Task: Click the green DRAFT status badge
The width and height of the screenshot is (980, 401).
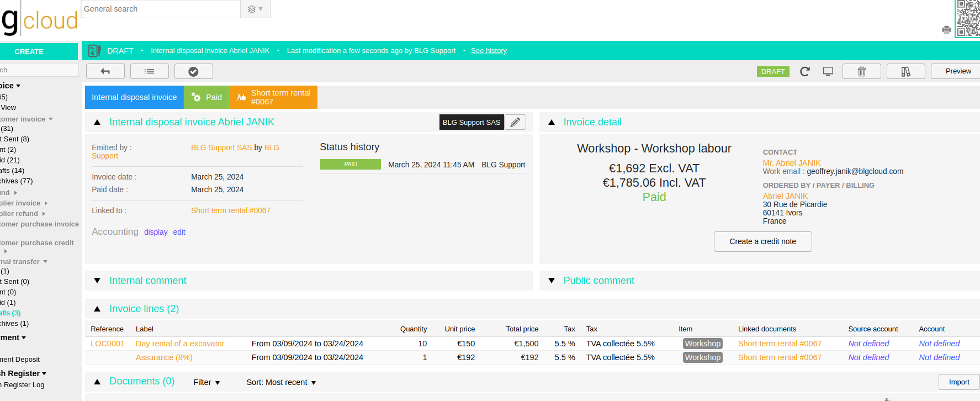Action: tap(773, 71)
